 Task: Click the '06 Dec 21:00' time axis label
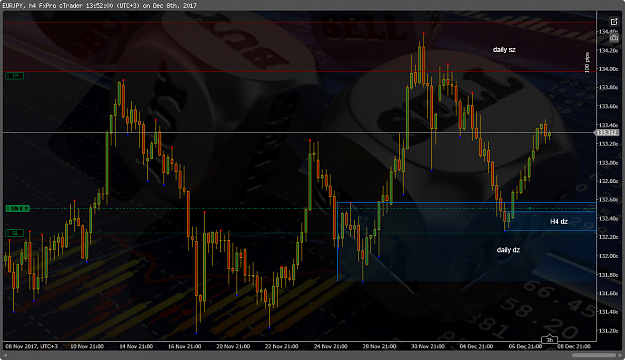click(x=525, y=346)
